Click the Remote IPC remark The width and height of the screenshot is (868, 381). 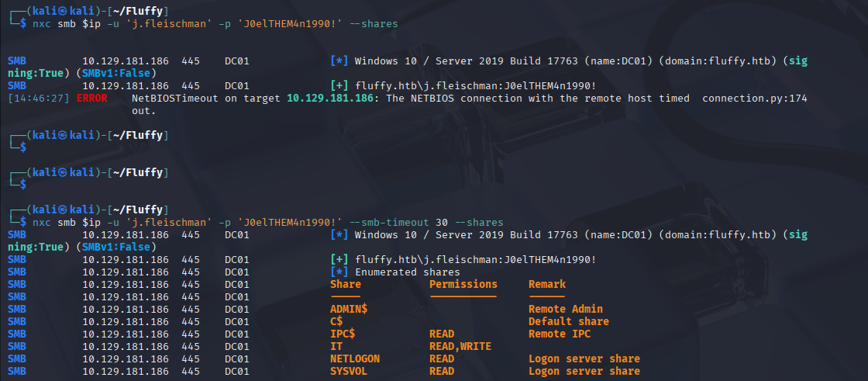559,334
